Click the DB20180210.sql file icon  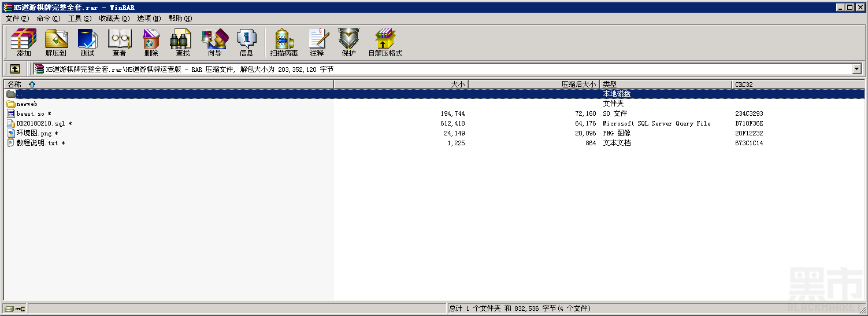[11, 124]
